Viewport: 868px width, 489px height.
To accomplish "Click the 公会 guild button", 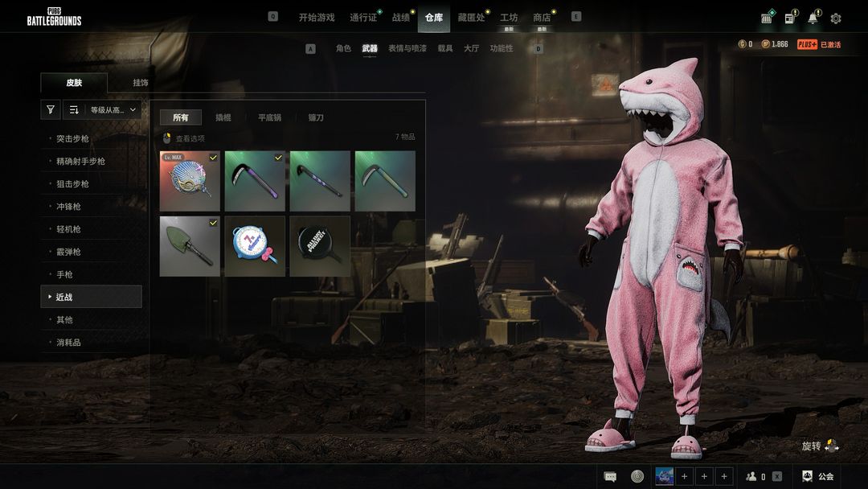I will [x=818, y=476].
